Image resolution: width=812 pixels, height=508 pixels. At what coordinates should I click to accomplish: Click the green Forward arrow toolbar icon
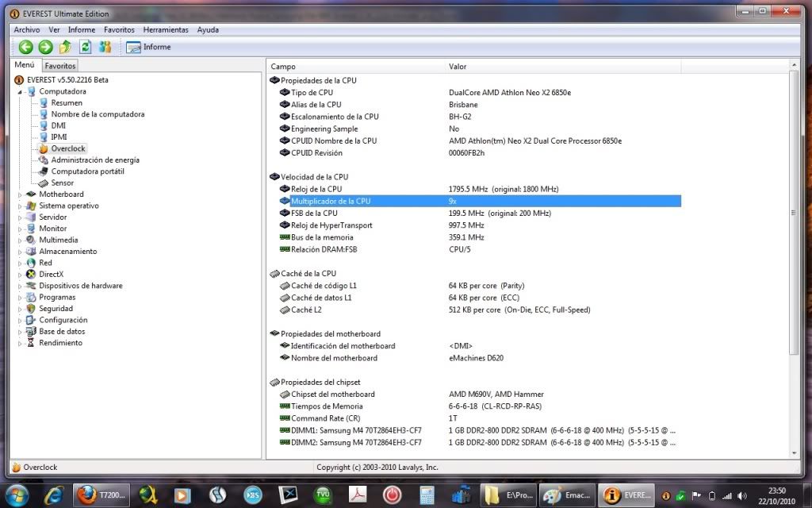(45, 47)
